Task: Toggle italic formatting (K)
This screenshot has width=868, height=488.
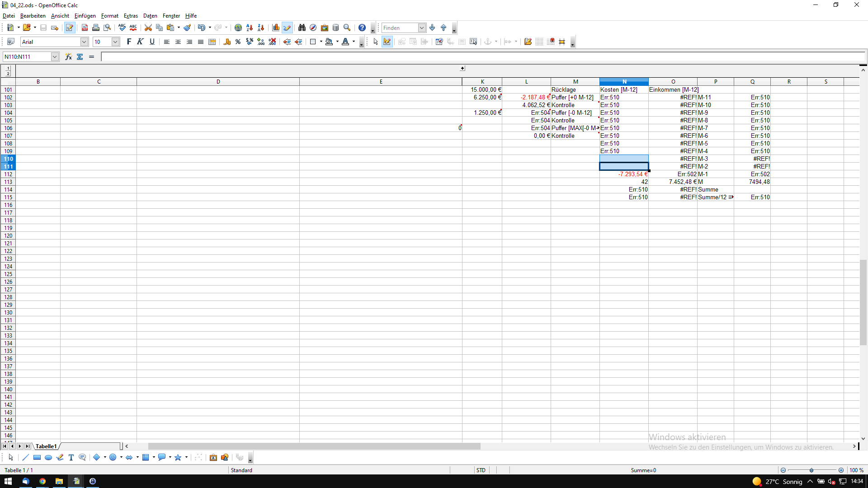Action: (140, 42)
